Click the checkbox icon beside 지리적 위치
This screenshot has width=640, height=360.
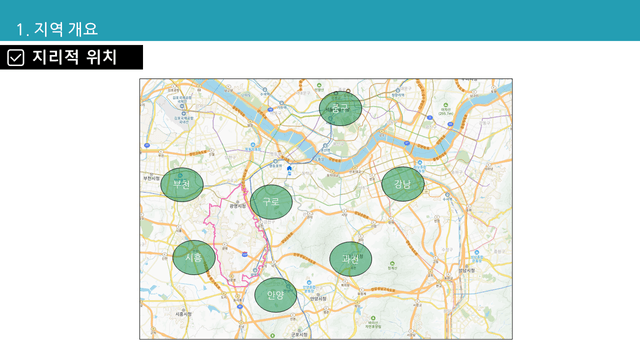click(16, 58)
